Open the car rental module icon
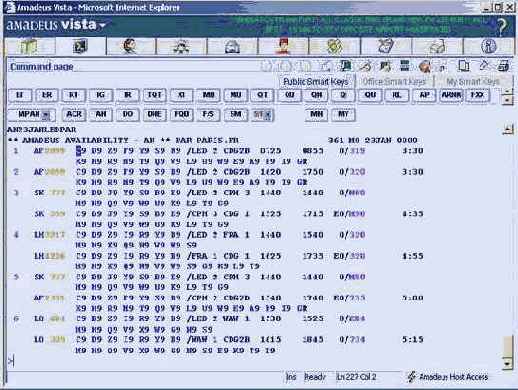Image resolution: width=518 pixels, height=390 pixels. click(x=232, y=46)
